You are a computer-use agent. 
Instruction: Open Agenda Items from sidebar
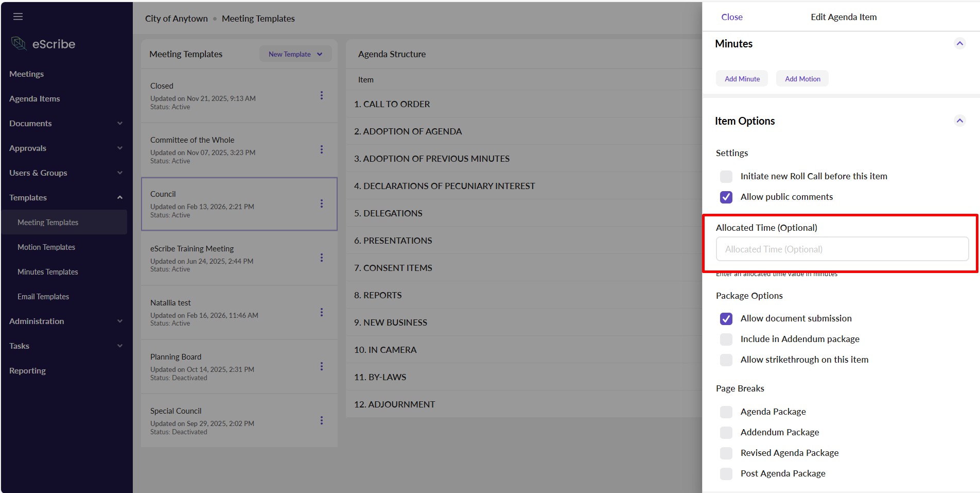(x=34, y=99)
